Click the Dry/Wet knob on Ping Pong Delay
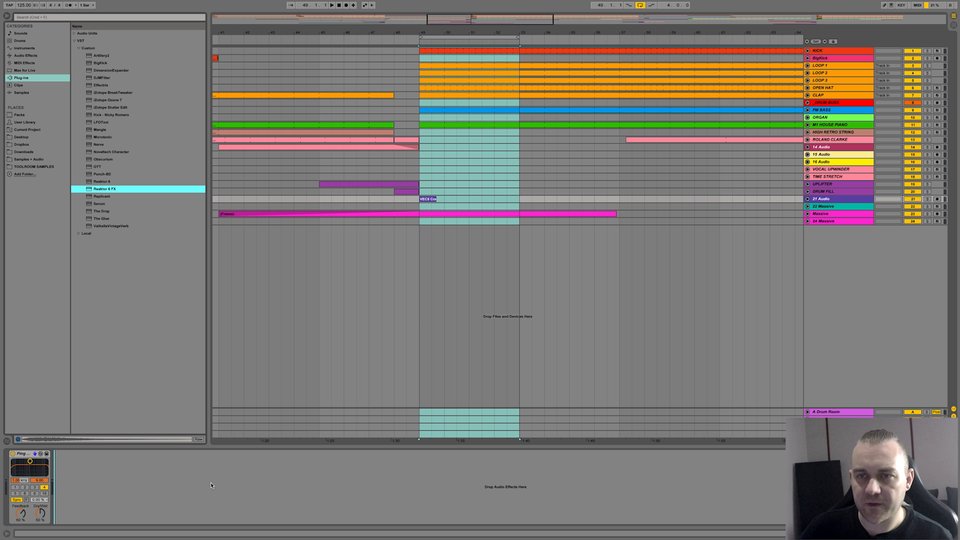 click(x=40, y=513)
